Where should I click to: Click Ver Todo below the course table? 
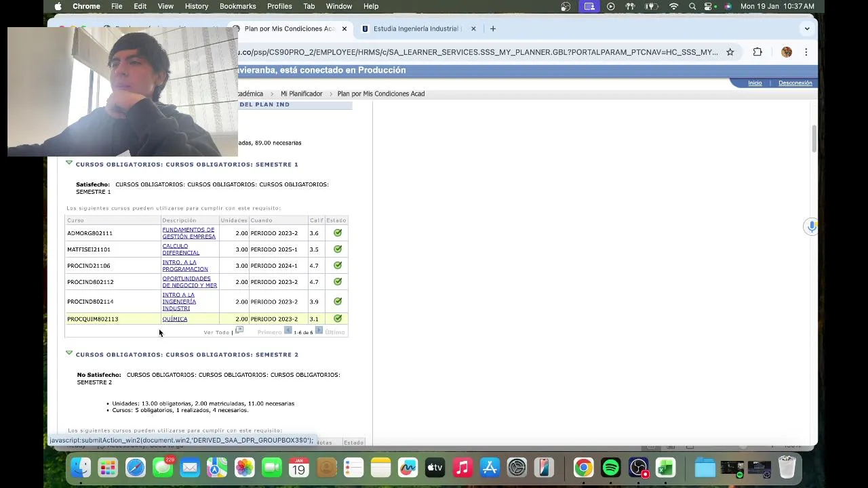pyautogui.click(x=216, y=332)
